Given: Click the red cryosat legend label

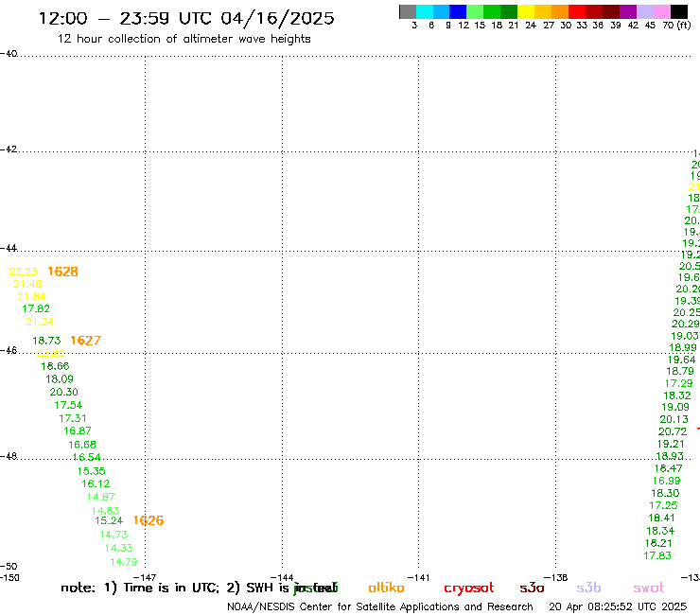Looking at the screenshot, I should coord(469,589).
